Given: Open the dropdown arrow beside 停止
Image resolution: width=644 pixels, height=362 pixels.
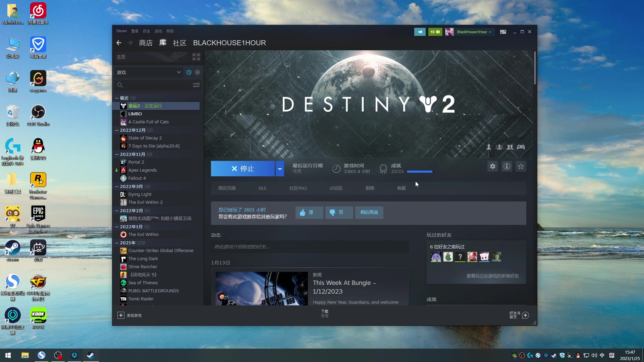Looking at the screenshot, I should coord(280,169).
